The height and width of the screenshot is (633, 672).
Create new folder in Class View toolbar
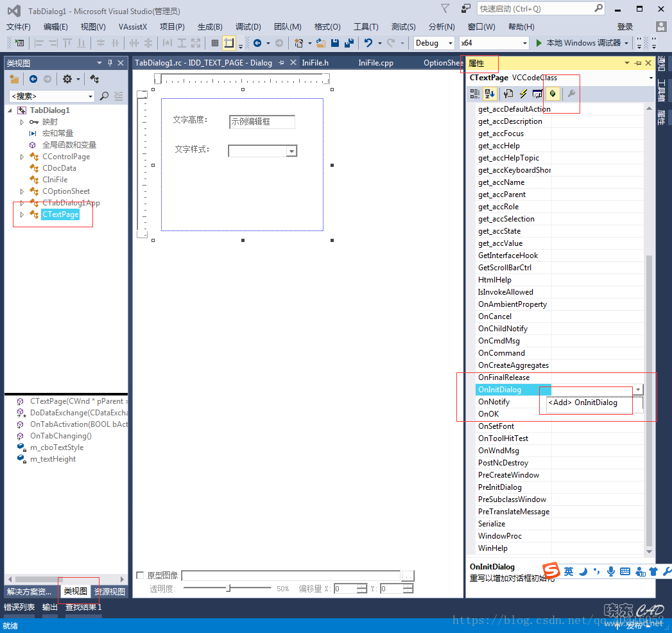pos(15,79)
